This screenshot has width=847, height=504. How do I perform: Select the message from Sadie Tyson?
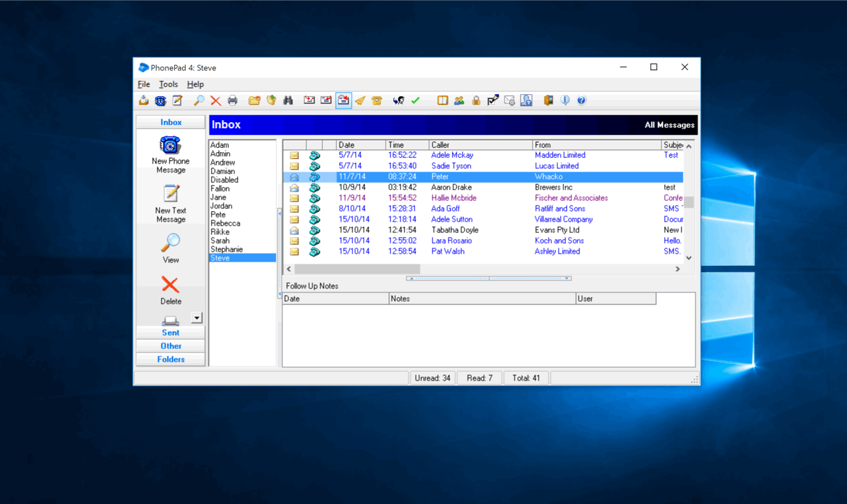pyautogui.click(x=483, y=166)
